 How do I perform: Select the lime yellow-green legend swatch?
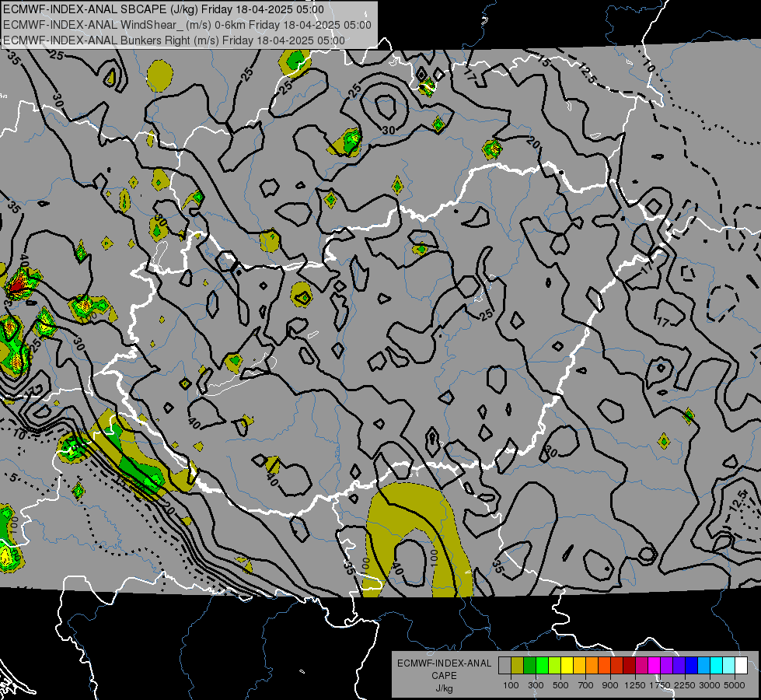point(555,666)
